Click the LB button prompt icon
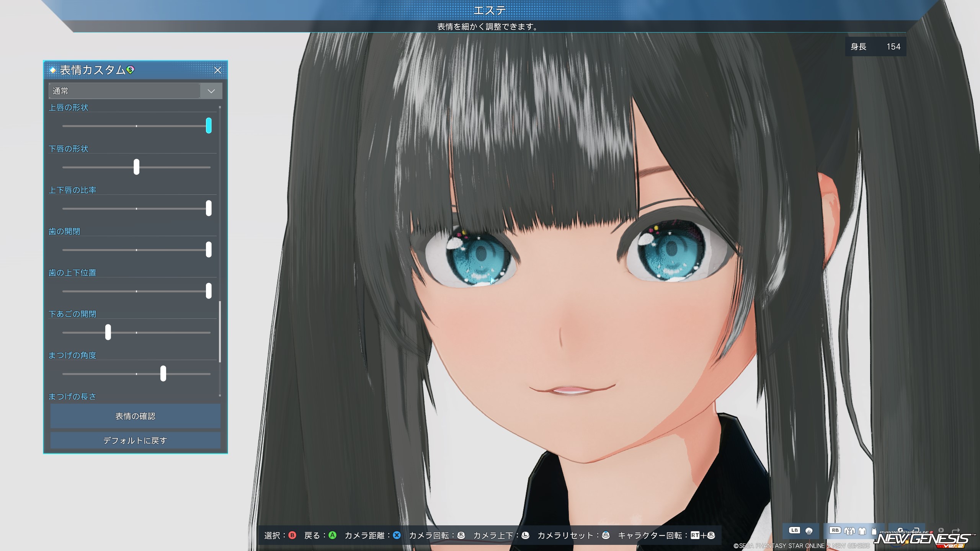This screenshot has width=980, height=551. pos(794,530)
